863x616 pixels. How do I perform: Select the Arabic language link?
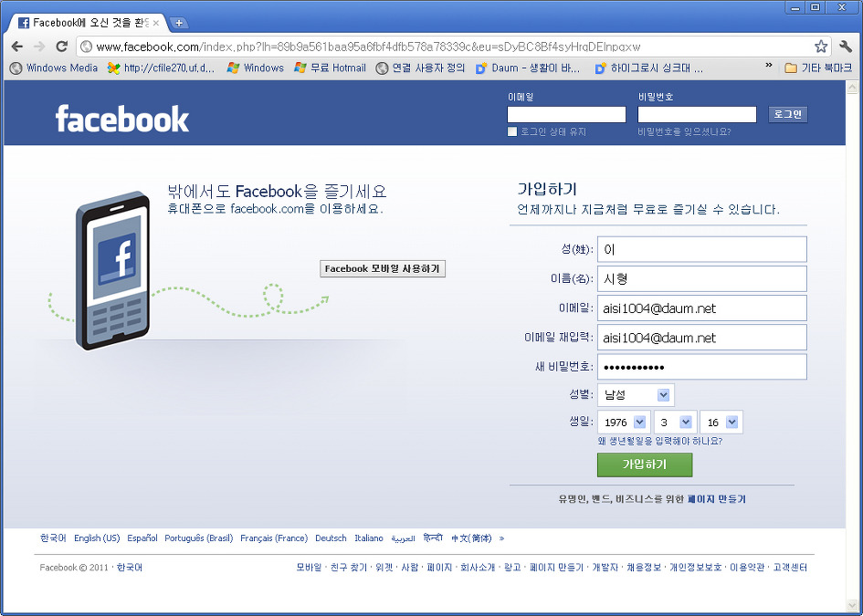(x=403, y=538)
